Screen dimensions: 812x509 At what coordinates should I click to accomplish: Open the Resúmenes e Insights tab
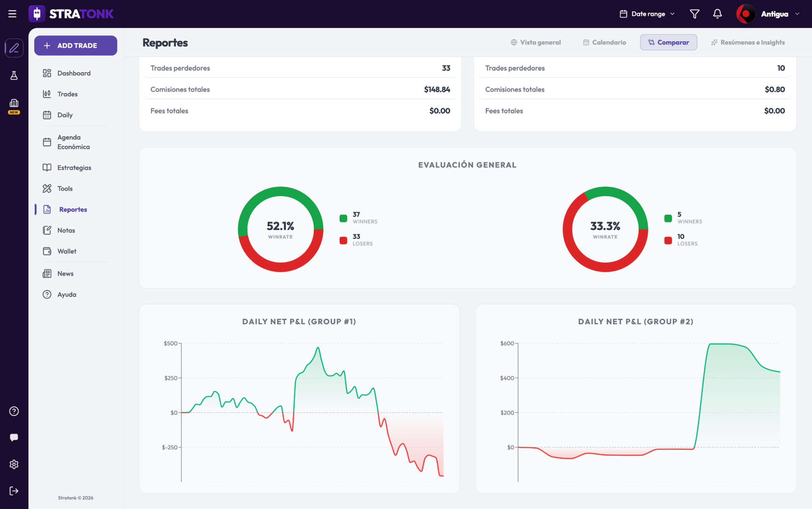(748, 42)
